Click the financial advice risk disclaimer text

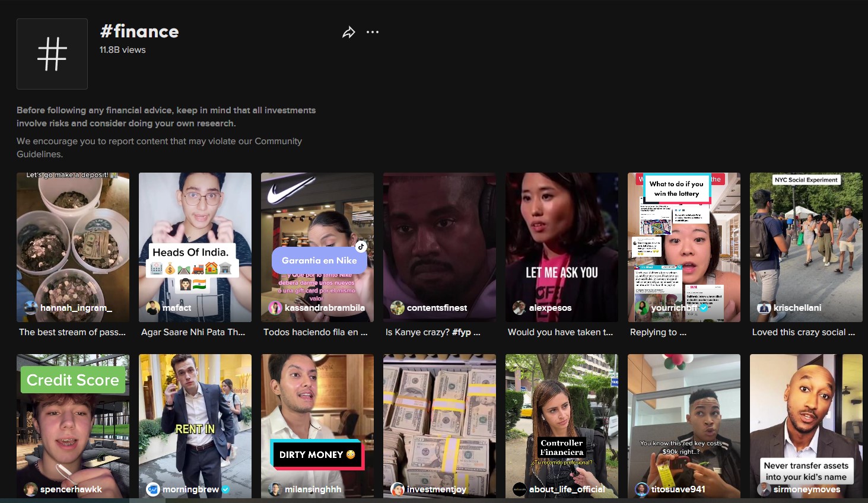click(166, 117)
